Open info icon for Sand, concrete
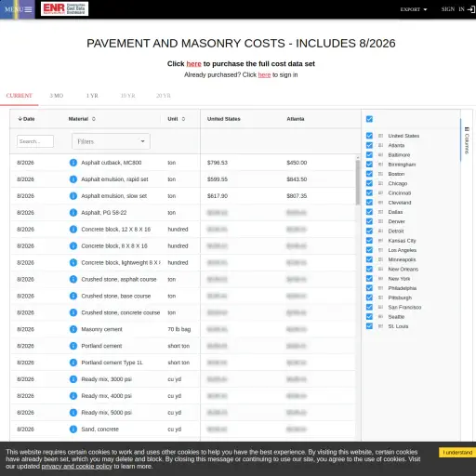This screenshot has width=476, height=476. [73, 430]
